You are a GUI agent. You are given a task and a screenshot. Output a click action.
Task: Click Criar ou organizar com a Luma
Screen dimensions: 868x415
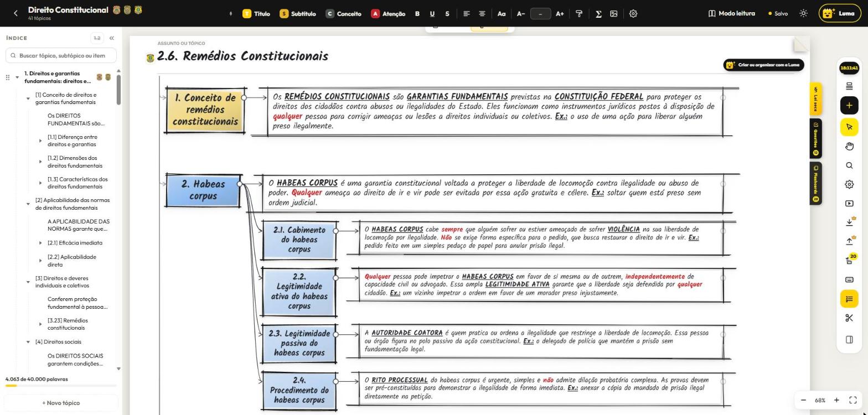(x=763, y=65)
